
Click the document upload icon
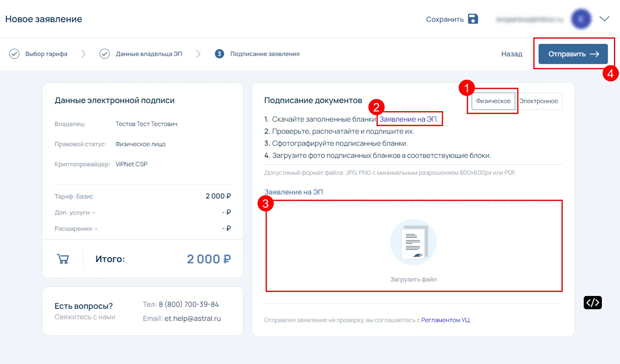[413, 242]
